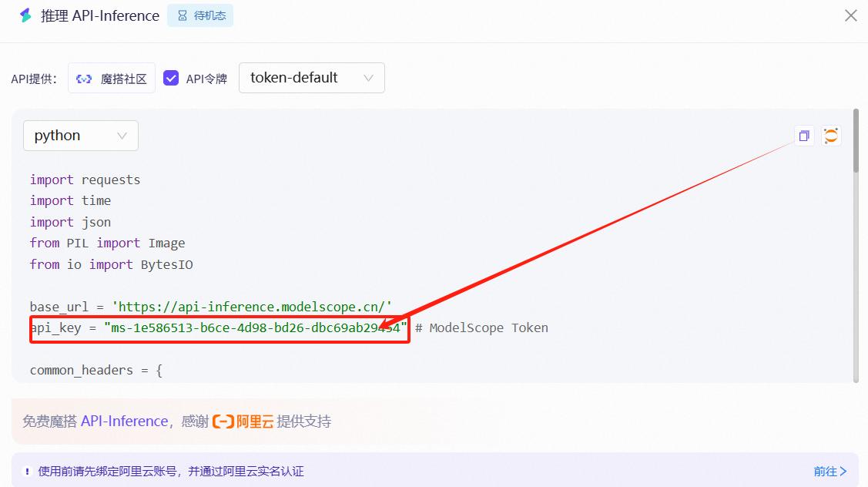Uncheck the API令牌 checkbox
This screenshot has height=487, width=868.
pos(171,79)
